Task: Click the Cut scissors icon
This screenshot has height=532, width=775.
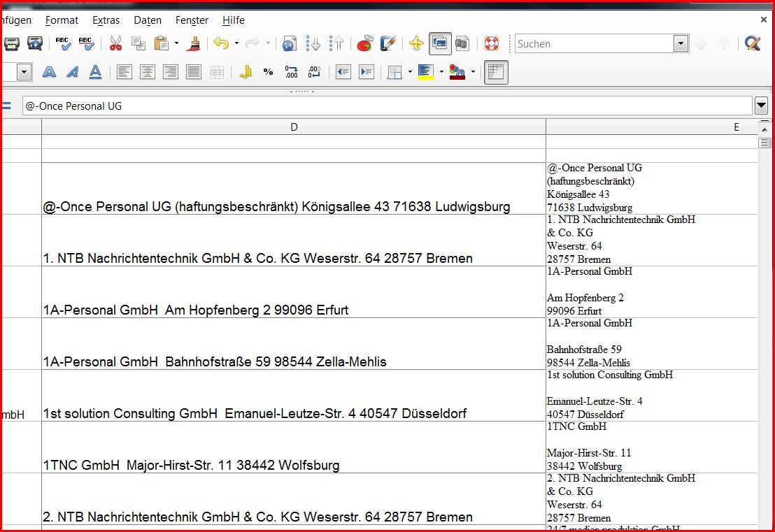Action: pyautogui.click(x=115, y=43)
